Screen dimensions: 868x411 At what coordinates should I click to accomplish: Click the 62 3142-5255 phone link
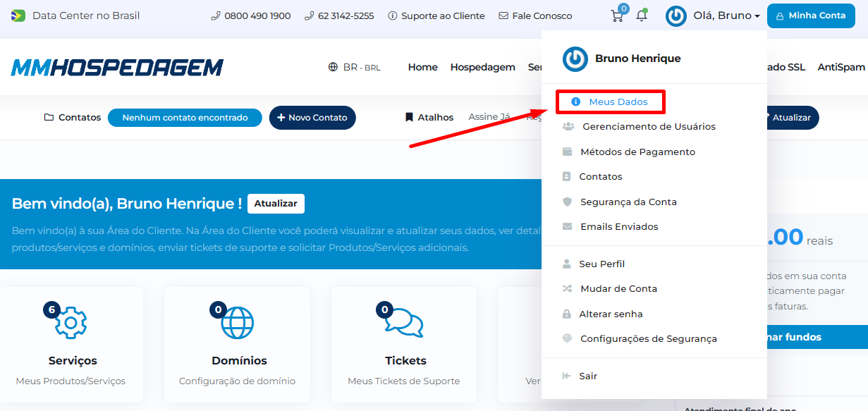[339, 16]
